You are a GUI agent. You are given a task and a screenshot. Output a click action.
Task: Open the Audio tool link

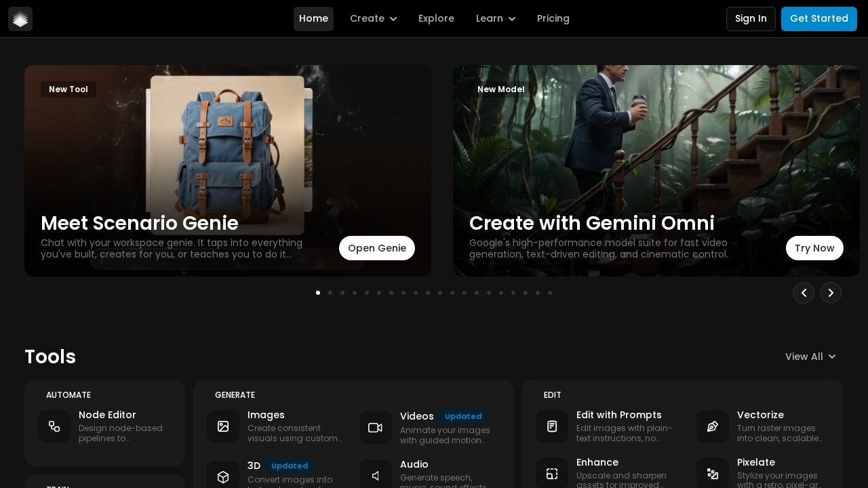414,464
